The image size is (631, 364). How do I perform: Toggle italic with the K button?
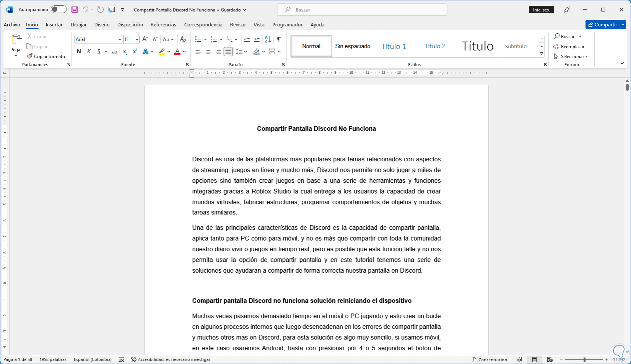point(89,52)
